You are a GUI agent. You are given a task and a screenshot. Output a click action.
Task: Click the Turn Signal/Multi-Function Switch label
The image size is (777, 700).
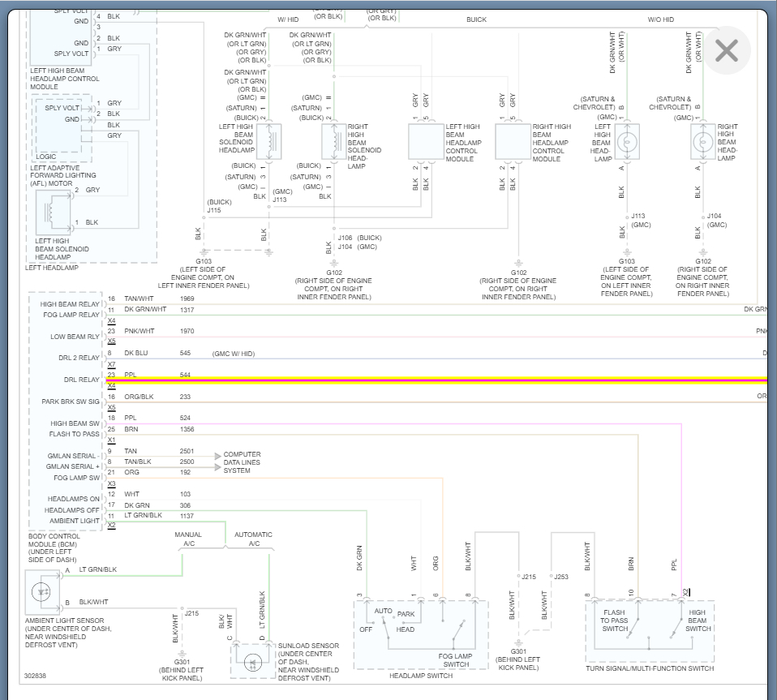tap(650, 668)
